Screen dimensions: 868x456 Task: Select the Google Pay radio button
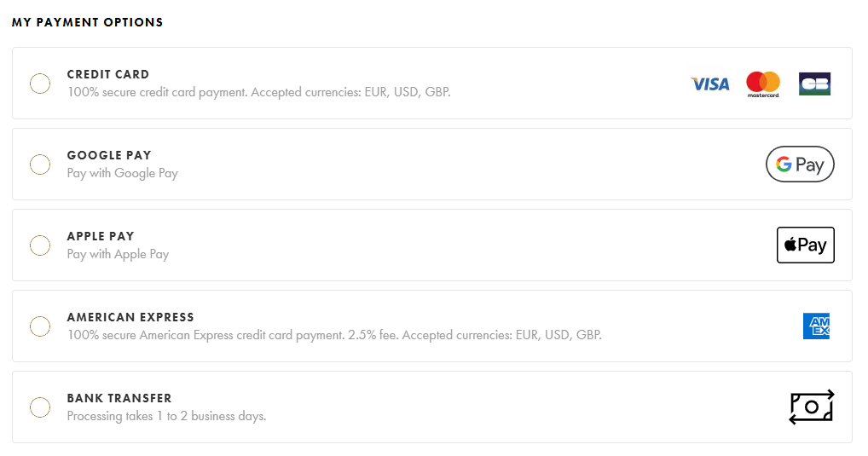tap(40, 165)
